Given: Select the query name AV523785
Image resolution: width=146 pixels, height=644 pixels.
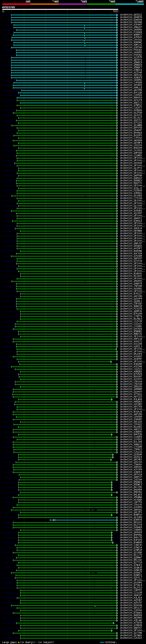Looking at the screenshot, I should (8, 8).
